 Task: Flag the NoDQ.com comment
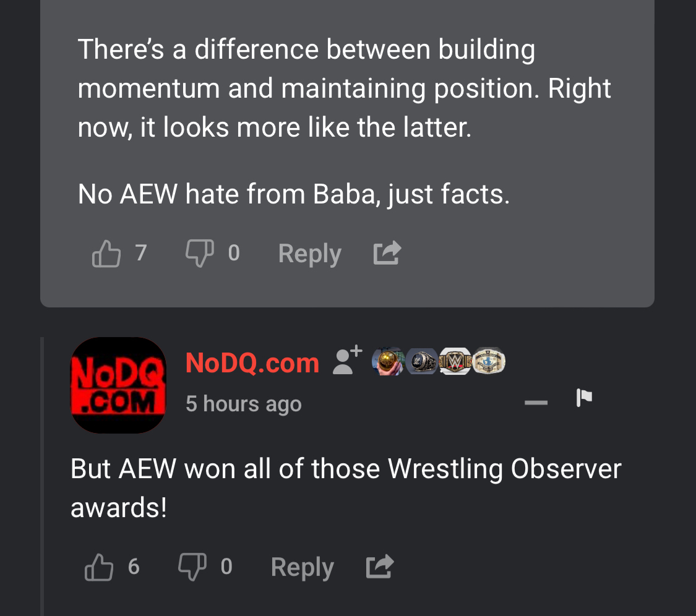point(583,397)
